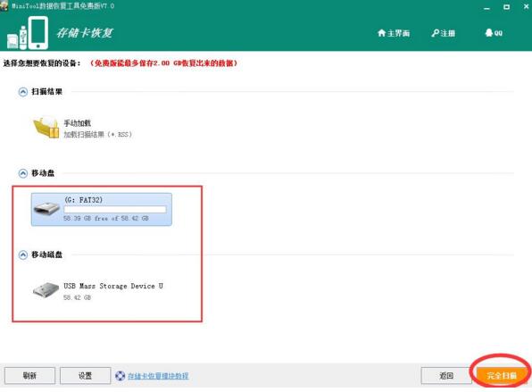Open 设置 settings button

[85, 375]
